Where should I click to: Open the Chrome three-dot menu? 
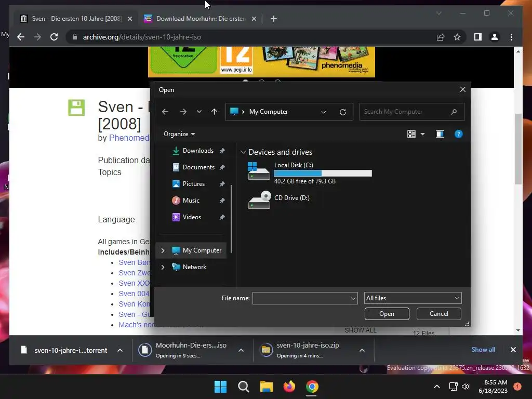[511, 37]
